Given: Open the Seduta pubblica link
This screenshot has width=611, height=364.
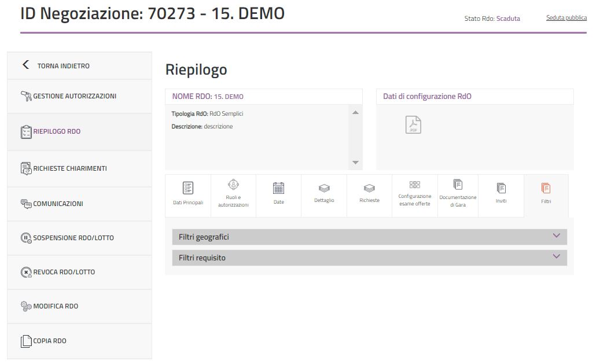Looking at the screenshot, I should tap(566, 18).
